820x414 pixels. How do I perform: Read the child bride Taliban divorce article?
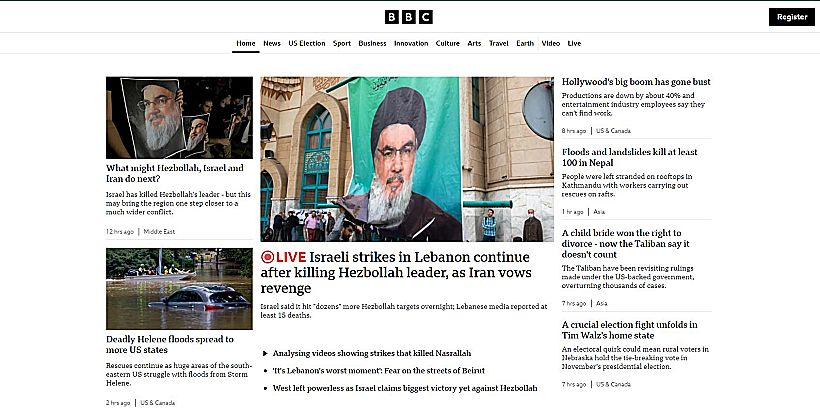point(625,244)
